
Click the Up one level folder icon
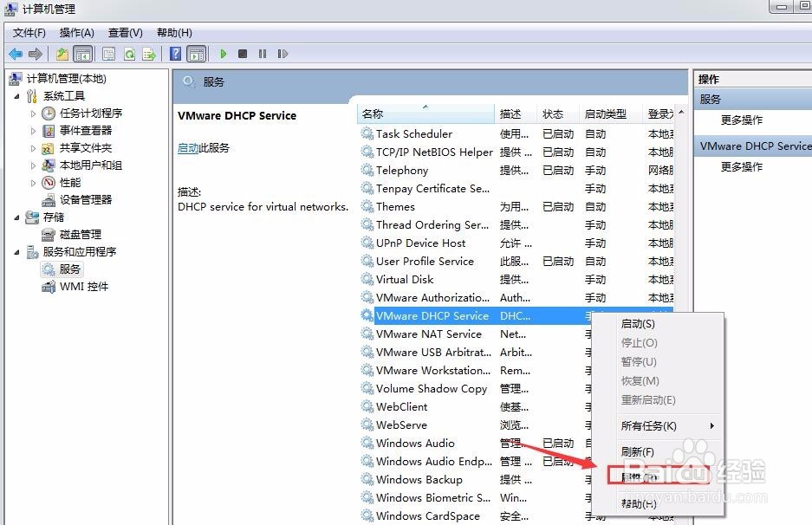(62, 54)
